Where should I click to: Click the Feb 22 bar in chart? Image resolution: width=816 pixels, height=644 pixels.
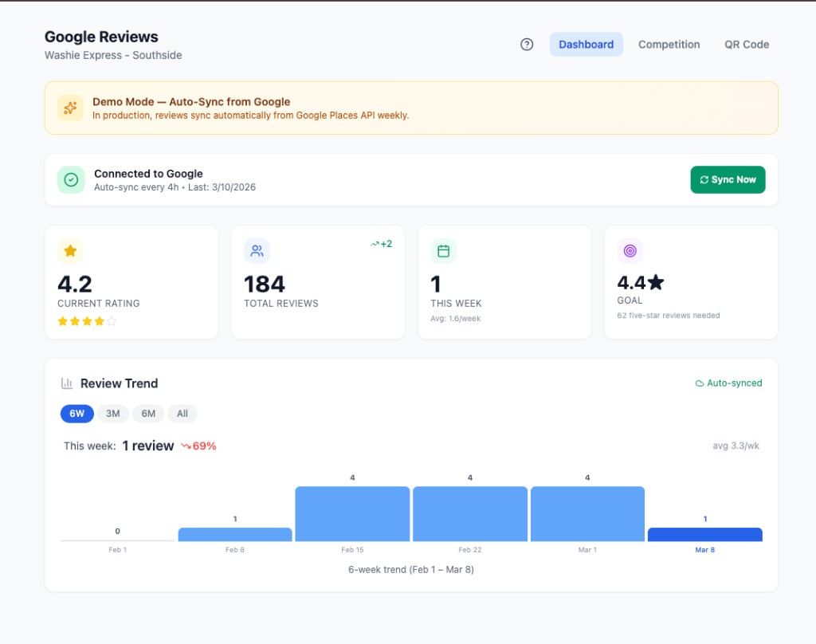pos(470,514)
